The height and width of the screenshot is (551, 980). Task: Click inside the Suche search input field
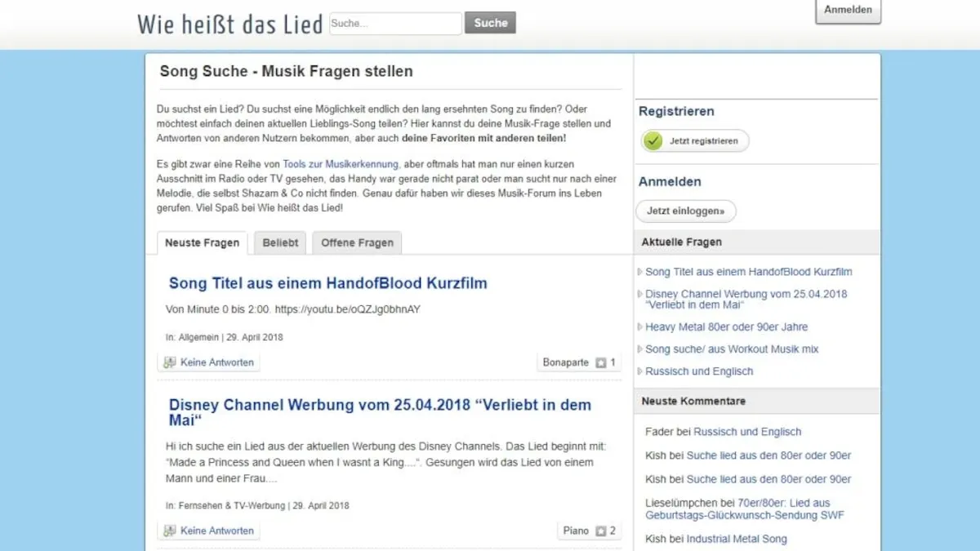(x=395, y=24)
